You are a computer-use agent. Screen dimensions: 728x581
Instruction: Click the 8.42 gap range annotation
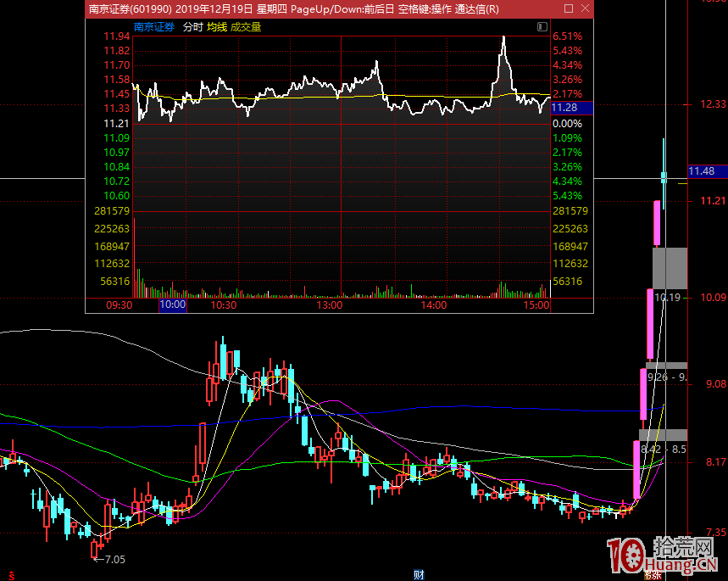pyautogui.click(x=664, y=449)
